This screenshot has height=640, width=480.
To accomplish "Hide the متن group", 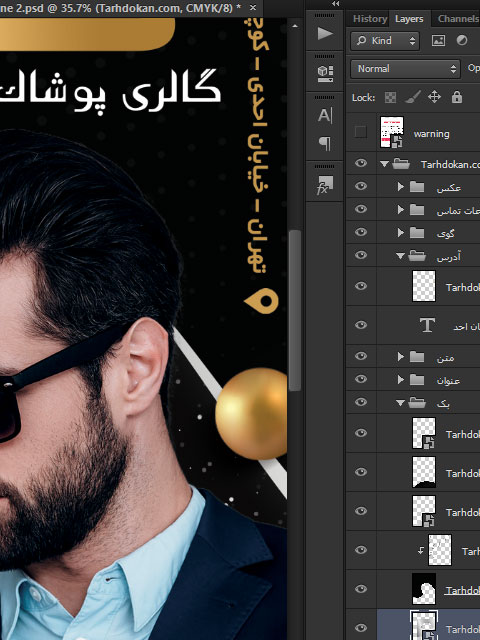I will point(361,356).
